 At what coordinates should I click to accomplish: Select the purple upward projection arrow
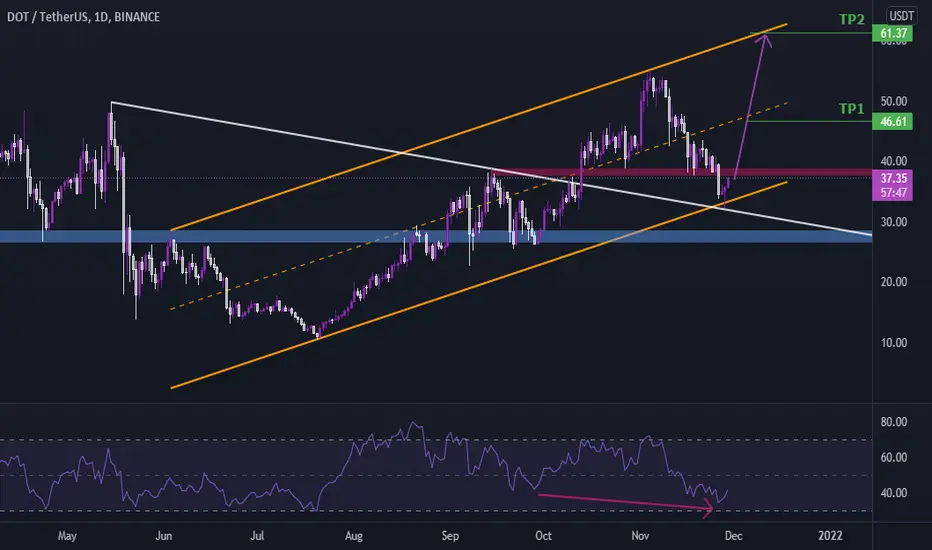click(x=751, y=107)
